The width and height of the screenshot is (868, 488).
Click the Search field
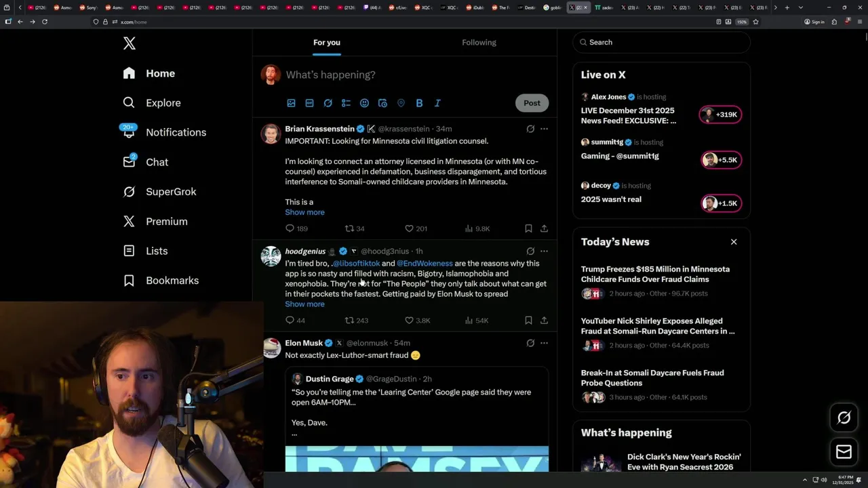661,42
